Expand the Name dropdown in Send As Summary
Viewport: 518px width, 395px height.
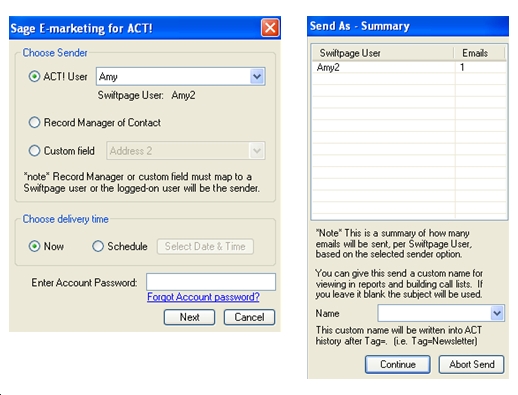497,313
